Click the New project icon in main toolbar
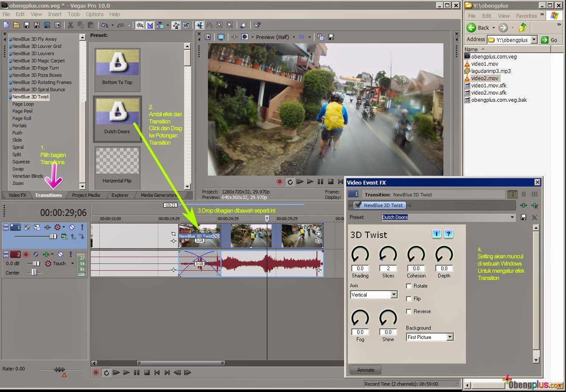 pyautogui.click(x=6, y=25)
